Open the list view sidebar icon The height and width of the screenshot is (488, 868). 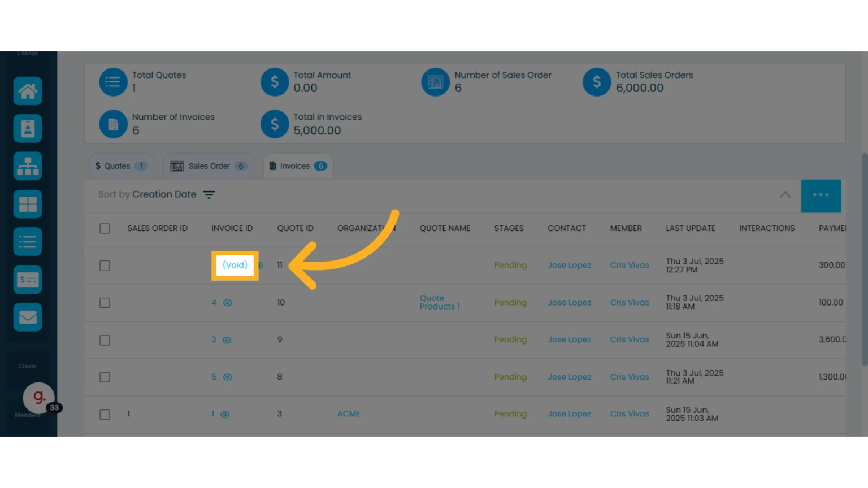click(x=28, y=242)
